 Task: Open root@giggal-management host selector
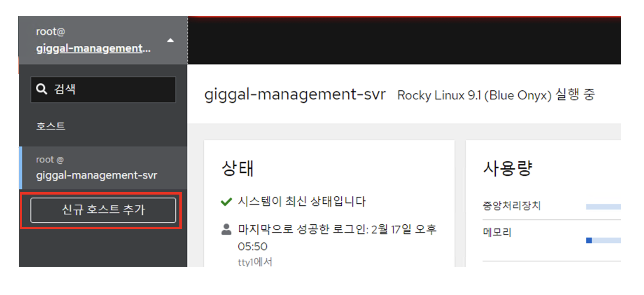coord(103,40)
